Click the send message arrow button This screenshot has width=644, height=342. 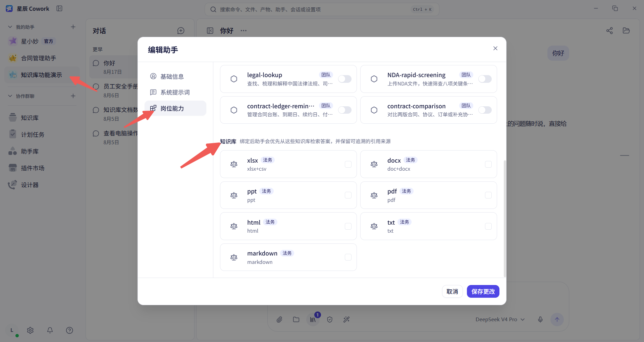pos(557,320)
